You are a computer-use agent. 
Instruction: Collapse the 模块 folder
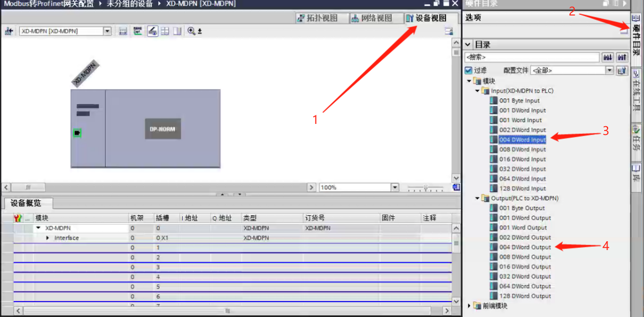(x=469, y=81)
